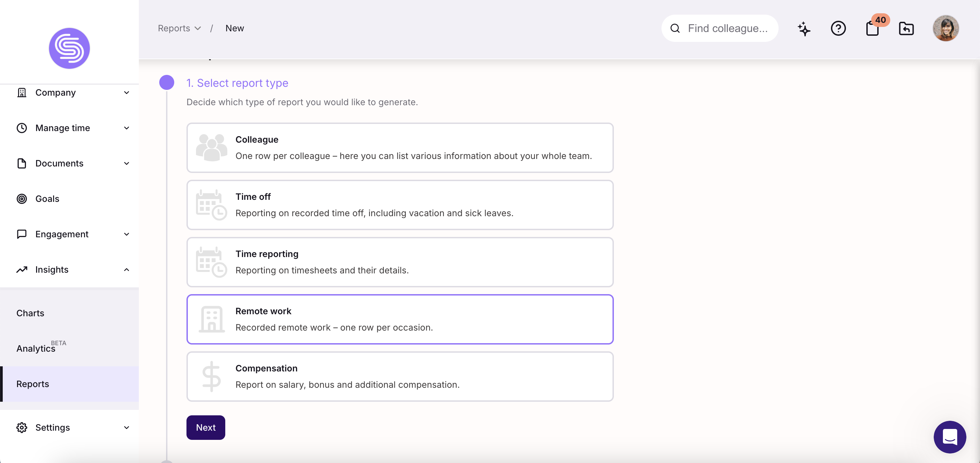The height and width of the screenshot is (463, 980).
Task: Open Analytics BETA in the sidebar
Action: pyautogui.click(x=69, y=348)
